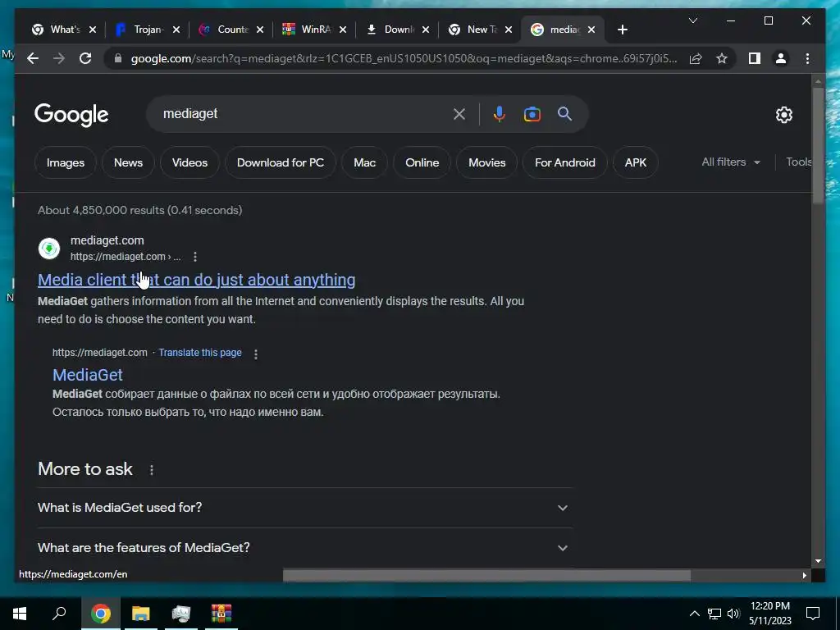840x630 pixels.
Task: Click the vertical scrollbar thumb
Action: tap(818, 146)
